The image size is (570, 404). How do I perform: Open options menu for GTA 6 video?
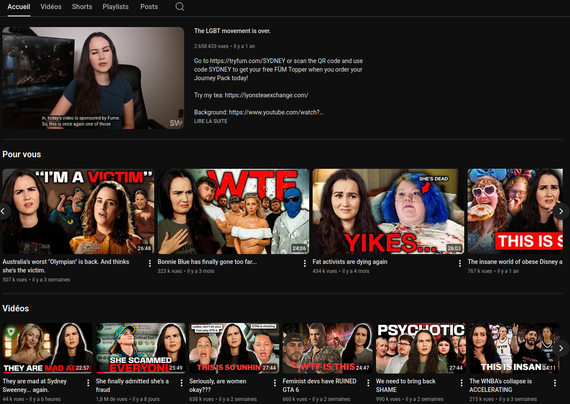pyautogui.click(x=368, y=383)
